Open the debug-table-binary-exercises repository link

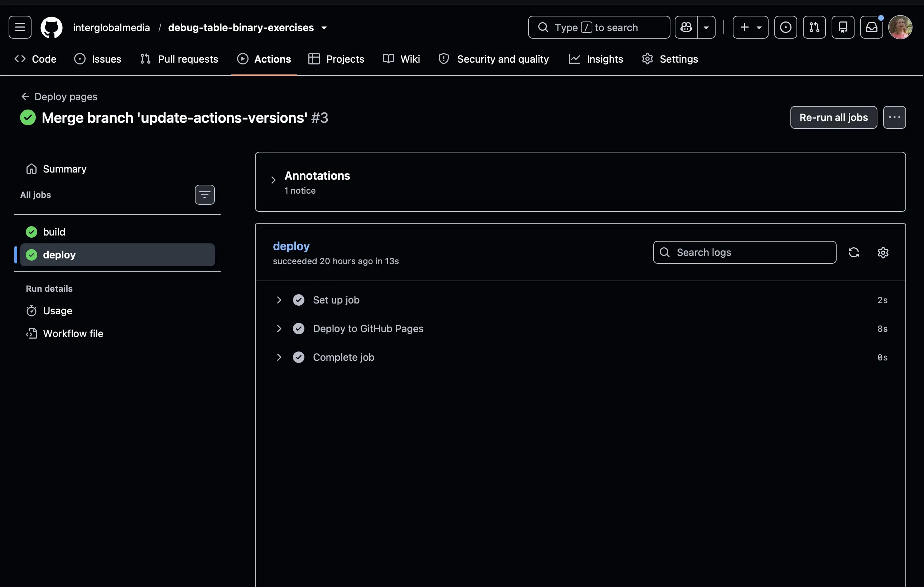(x=241, y=28)
